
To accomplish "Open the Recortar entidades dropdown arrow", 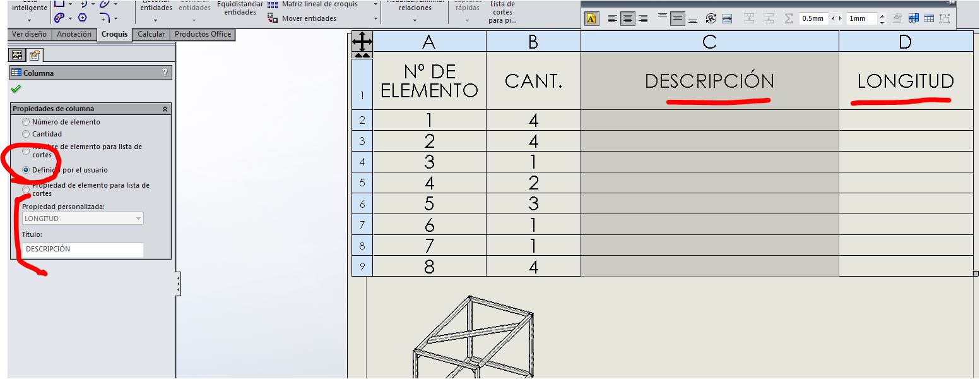I will 155,20.
